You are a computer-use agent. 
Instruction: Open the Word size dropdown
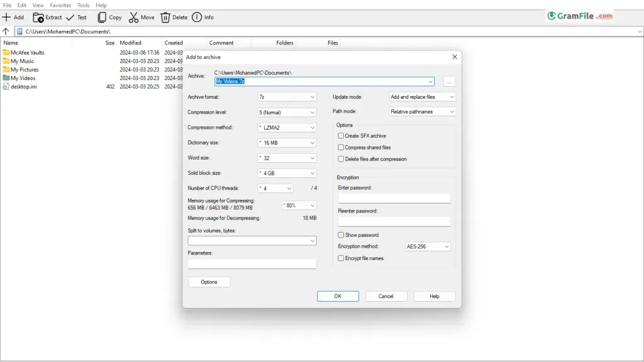[287, 158]
